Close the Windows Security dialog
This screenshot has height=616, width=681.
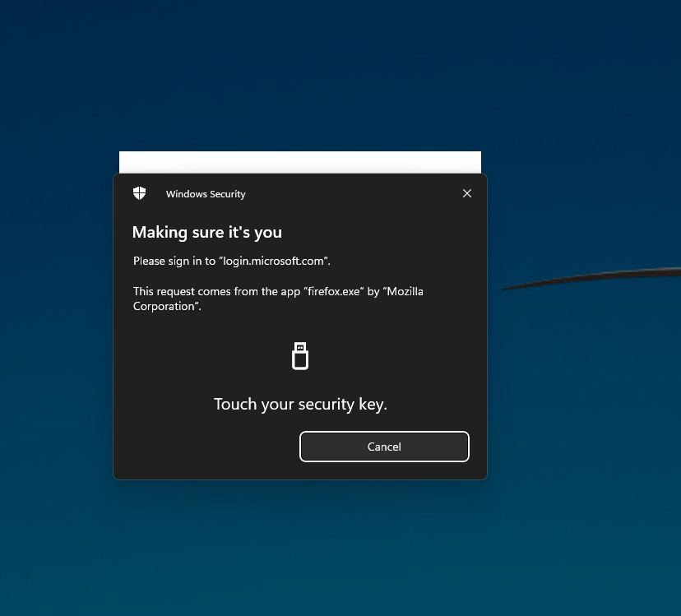click(467, 193)
